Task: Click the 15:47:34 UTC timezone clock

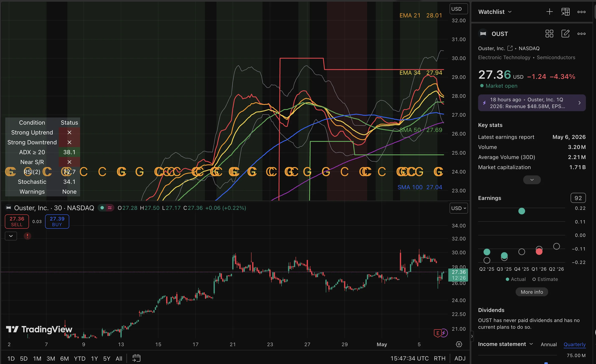Action: (409, 358)
